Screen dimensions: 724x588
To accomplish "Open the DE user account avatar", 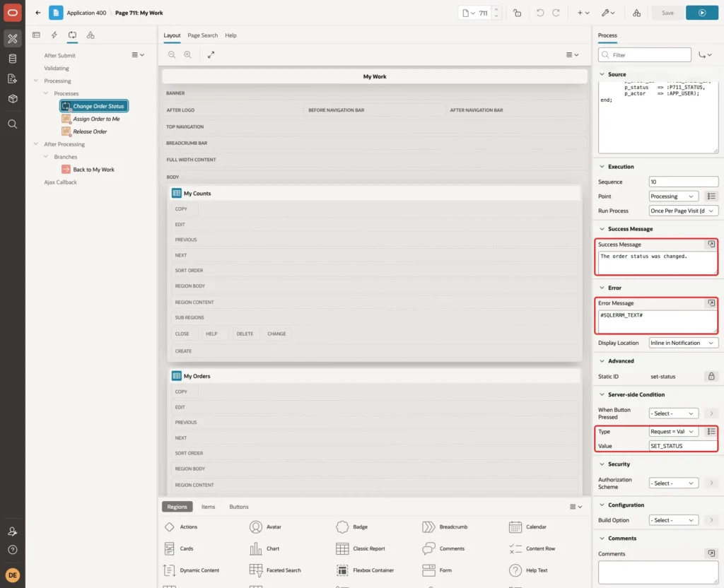I will pos(13,575).
